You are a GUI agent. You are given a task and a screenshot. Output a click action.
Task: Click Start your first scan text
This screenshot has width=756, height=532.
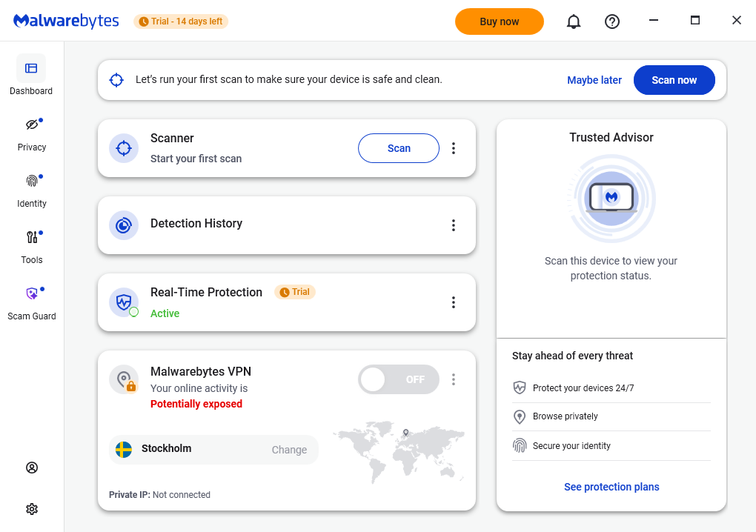(x=196, y=159)
